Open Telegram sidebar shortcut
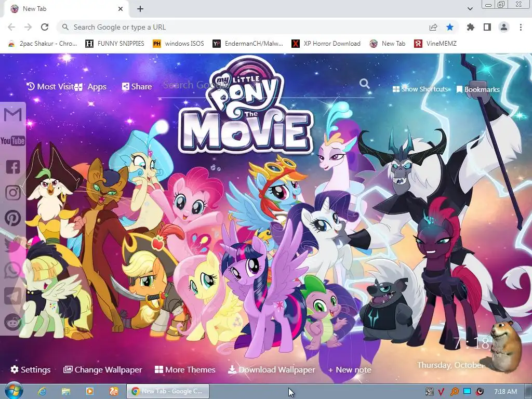Viewport: 532px width, 399px height. (x=13, y=296)
